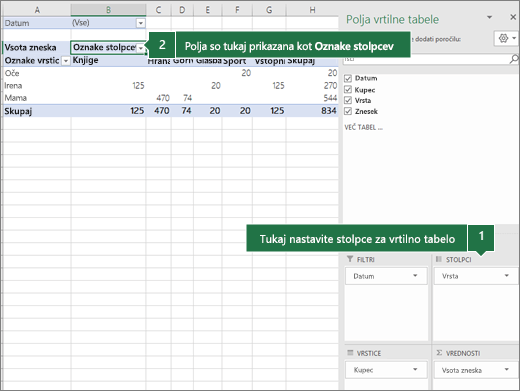Click the Stolpci columns icon
Screen dimensions: 520x391
[x=439, y=259]
